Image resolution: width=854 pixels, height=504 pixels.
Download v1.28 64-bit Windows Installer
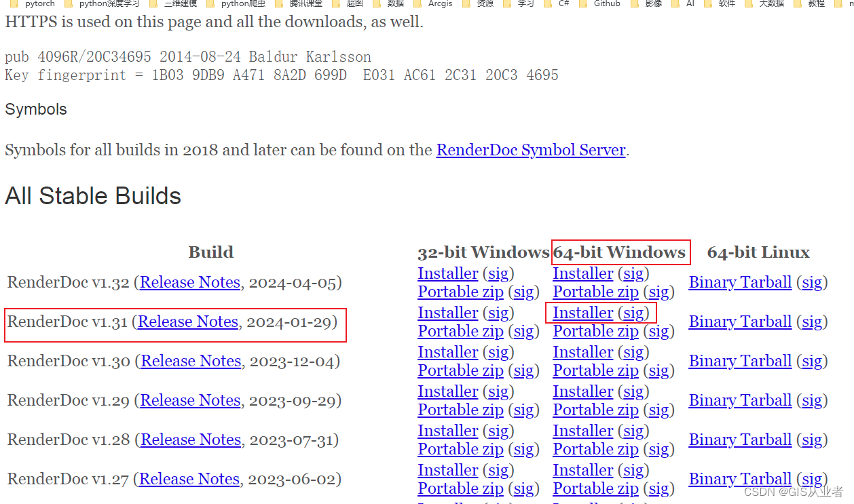[583, 431]
